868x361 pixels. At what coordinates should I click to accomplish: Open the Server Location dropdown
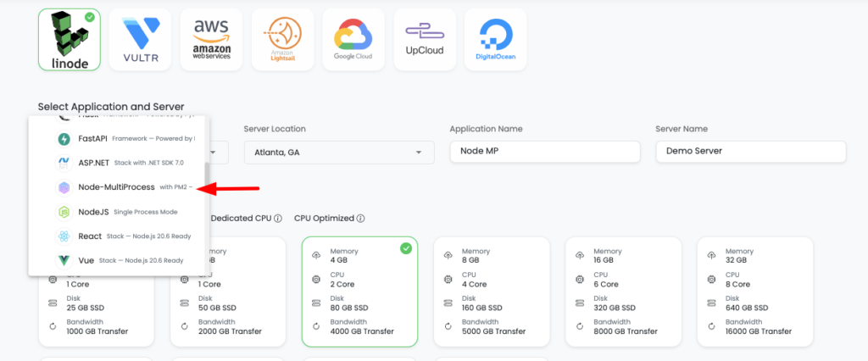(x=339, y=153)
